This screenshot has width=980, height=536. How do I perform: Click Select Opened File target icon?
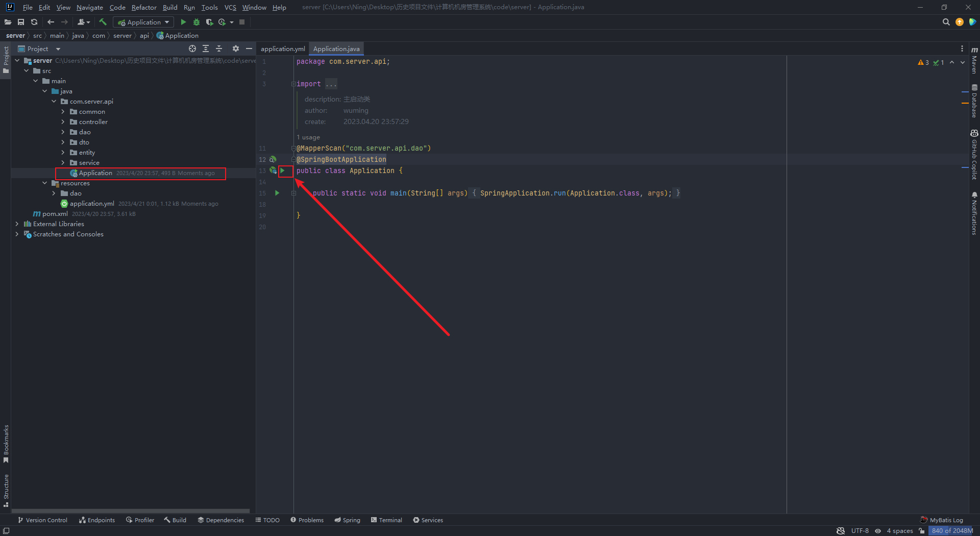coord(192,48)
